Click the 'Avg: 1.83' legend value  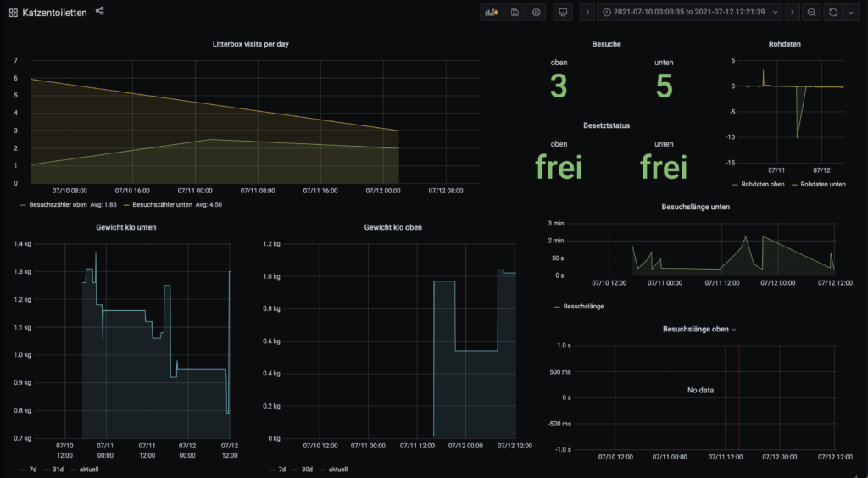(x=103, y=205)
